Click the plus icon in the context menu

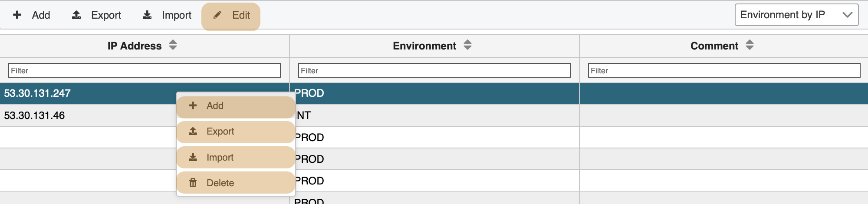pyautogui.click(x=193, y=105)
